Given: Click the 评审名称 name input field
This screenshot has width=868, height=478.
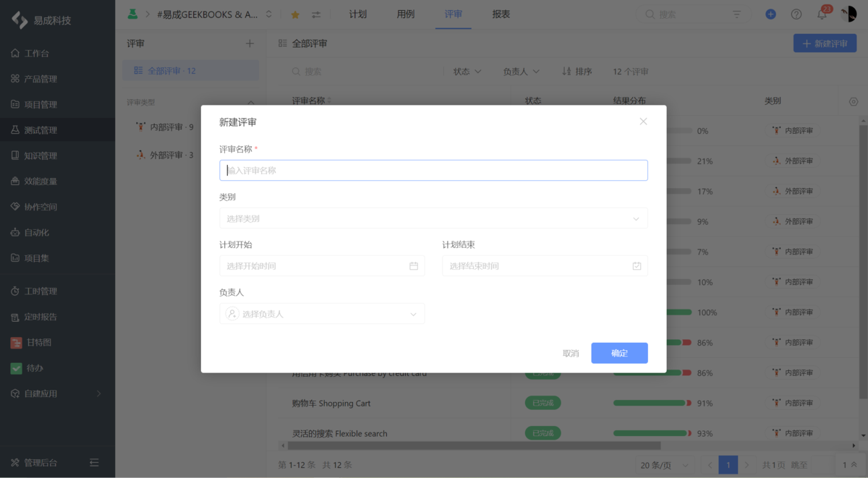Looking at the screenshot, I should click(x=433, y=170).
